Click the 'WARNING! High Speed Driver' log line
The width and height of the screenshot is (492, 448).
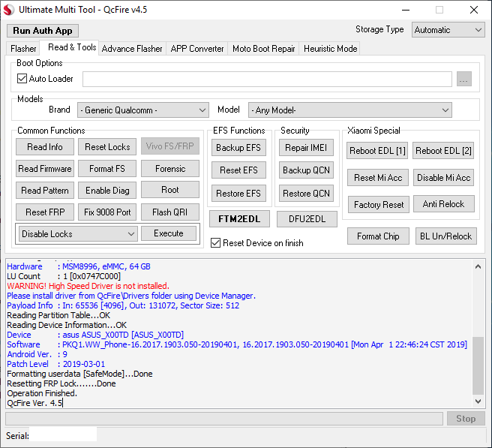pyautogui.click(x=88, y=286)
